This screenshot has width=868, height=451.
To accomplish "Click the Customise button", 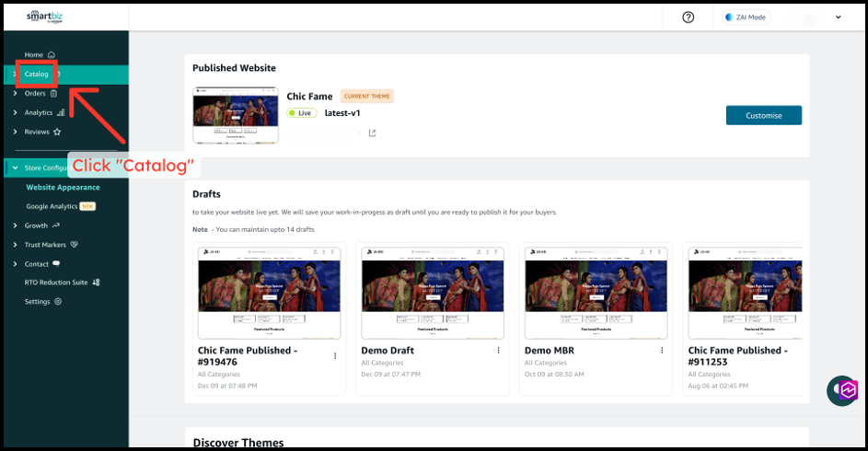I will point(763,115).
